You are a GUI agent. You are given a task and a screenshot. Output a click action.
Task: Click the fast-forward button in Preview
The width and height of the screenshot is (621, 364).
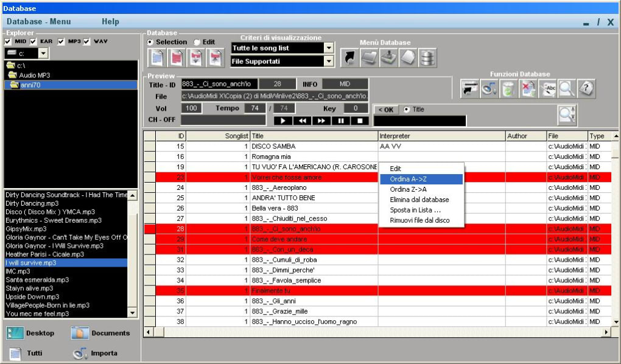[321, 121]
